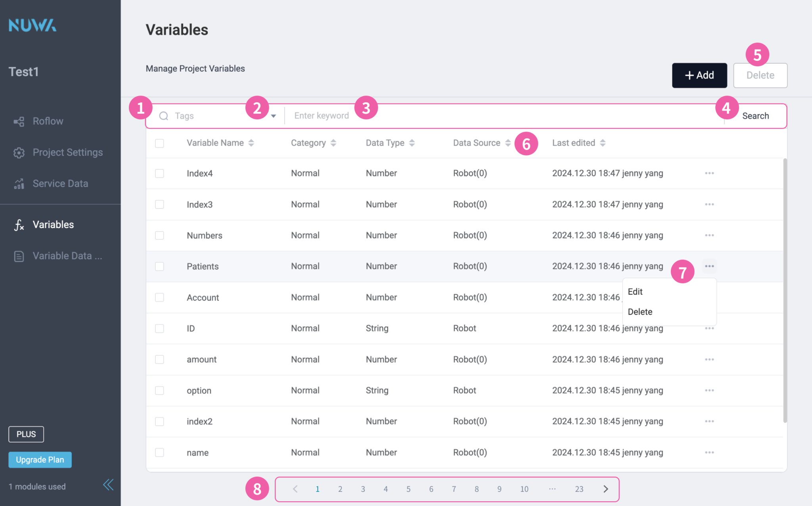Collapse the sidebar with double-chevron icon
The image size is (812, 506).
coord(108,484)
